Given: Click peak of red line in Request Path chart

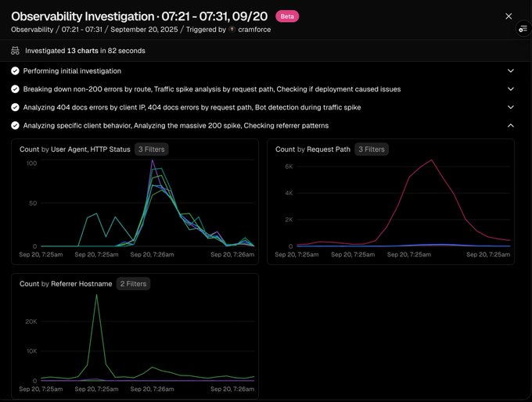Looking at the screenshot, I should coord(431,160).
